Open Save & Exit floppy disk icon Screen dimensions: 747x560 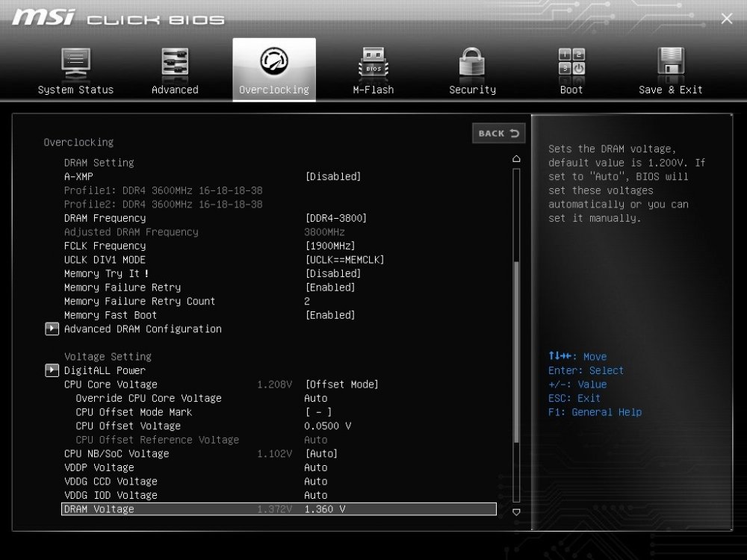pyautogui.click(x=669, y=63)
